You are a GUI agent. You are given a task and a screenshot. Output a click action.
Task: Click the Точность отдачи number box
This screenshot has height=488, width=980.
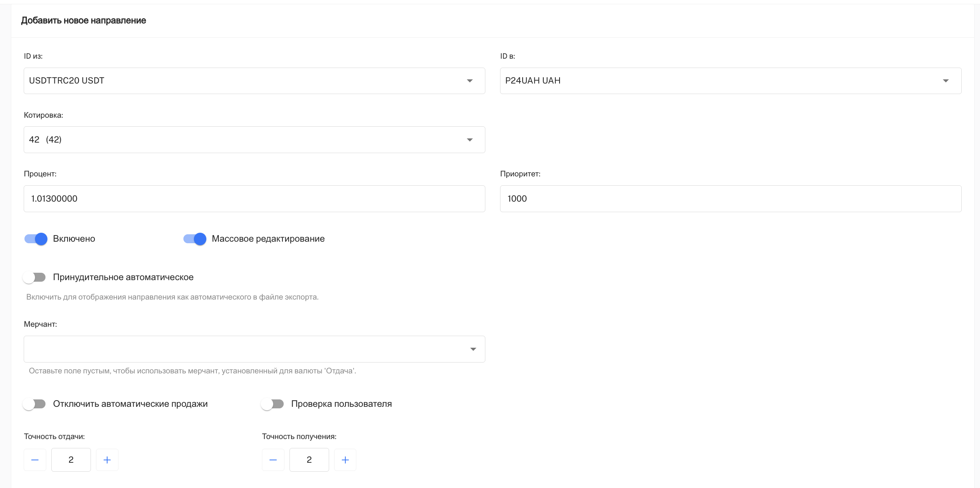[71, 460]
